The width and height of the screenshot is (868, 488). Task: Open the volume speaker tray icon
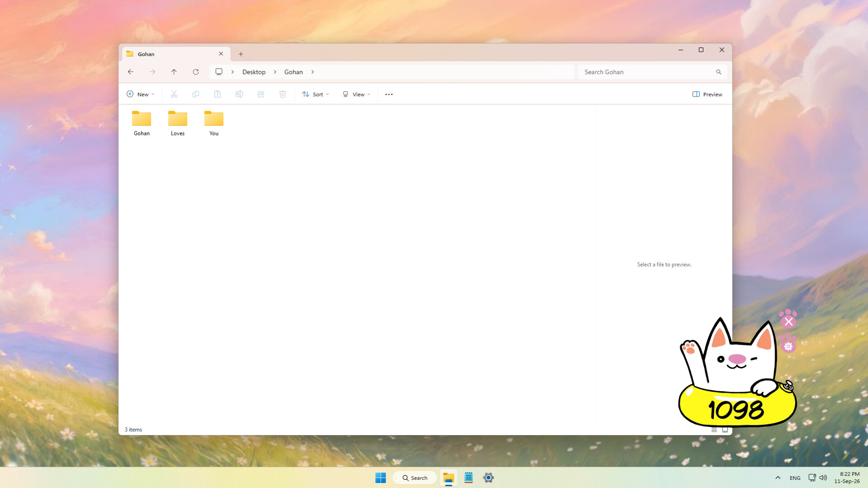(823, 478)
